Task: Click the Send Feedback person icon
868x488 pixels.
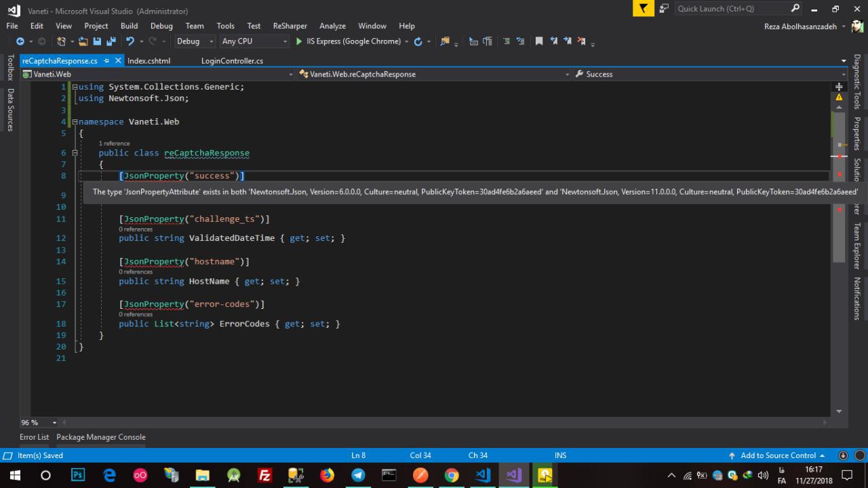Action: (664, 8)
